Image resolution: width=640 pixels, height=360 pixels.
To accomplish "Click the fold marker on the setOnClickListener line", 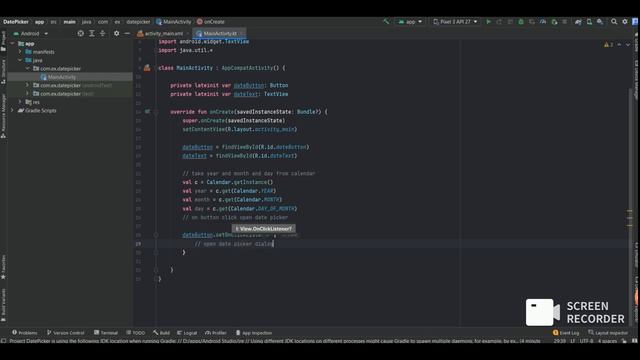I will point(156,235).
